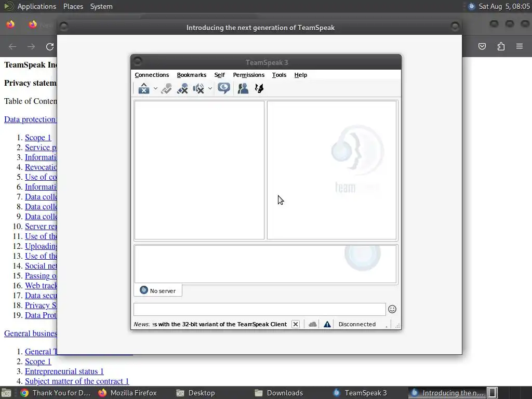Open the Tools menu
Image resolution: width=532 pixels, height=399 pixels.
pos(279,75)
